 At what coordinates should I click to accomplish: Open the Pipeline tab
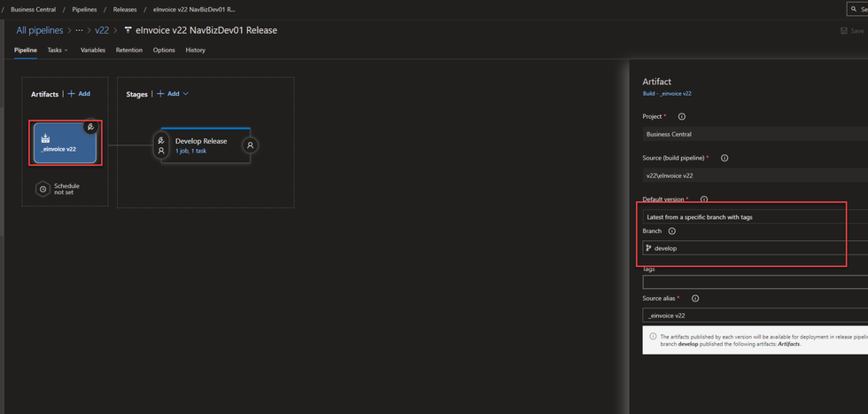click(x=26, y=50)
